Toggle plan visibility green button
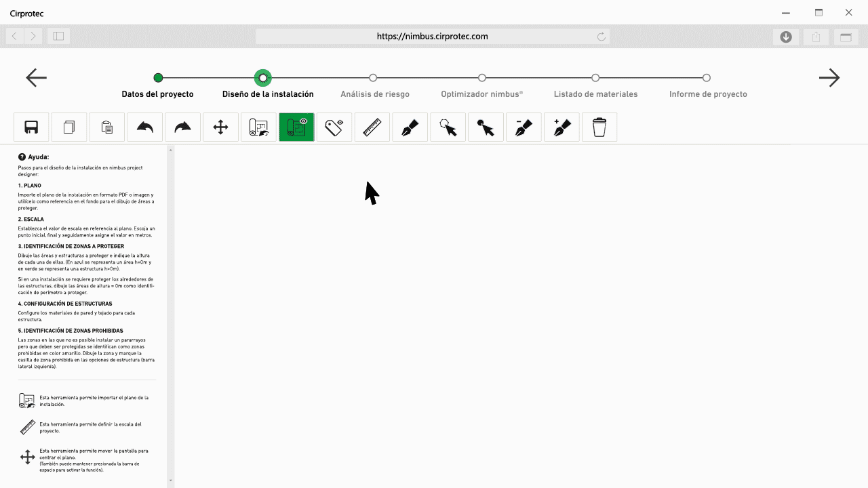Viewport: 868px width, 488px height. (296, 127)
